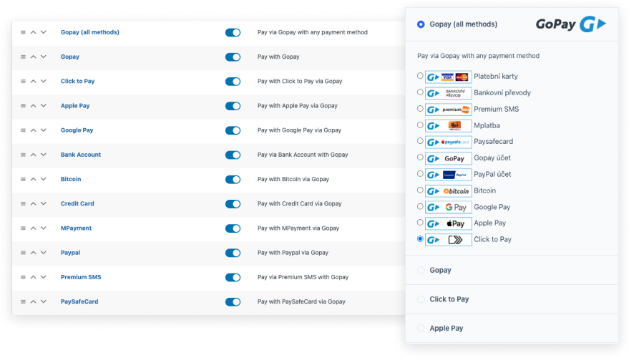Click 'Pay with Google Pay via Gopay' text
Viewport: 644px width, 358px height.
(299, 130)
